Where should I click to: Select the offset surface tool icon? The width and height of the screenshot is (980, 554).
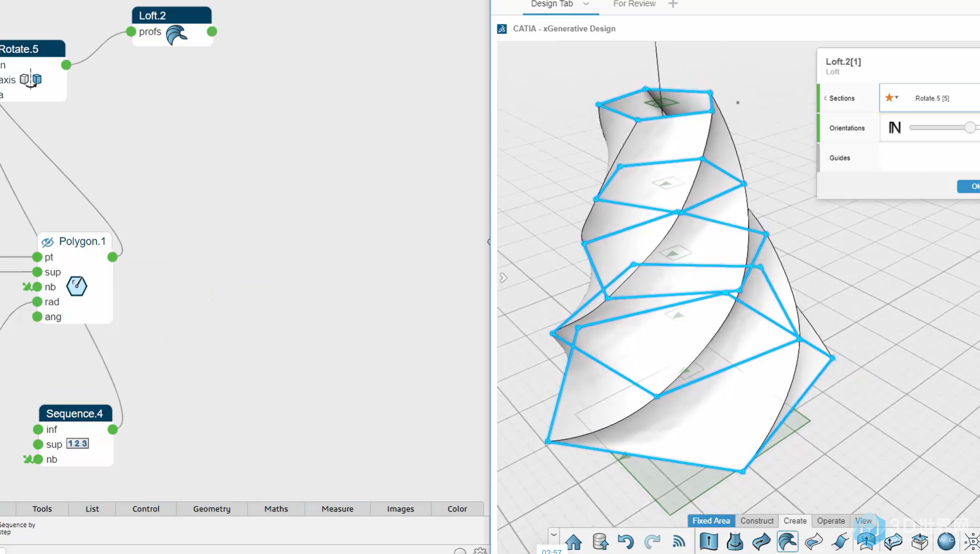[866, 541]
